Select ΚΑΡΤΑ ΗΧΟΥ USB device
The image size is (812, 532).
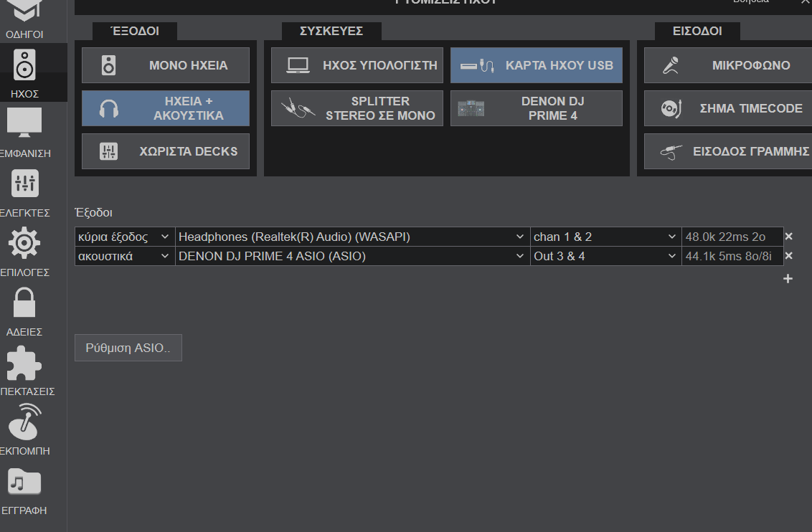click(537, 65)
